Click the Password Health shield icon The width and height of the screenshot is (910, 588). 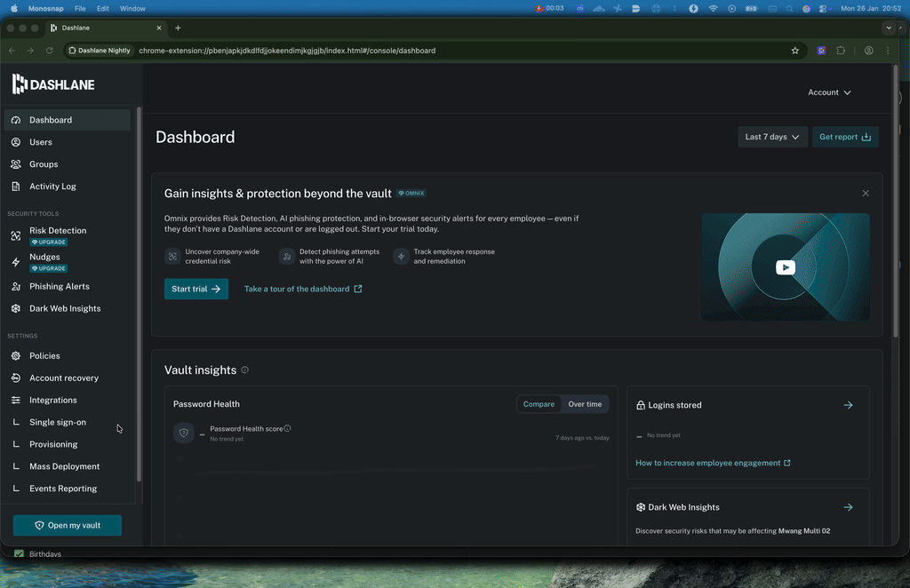tap(184, 433)
